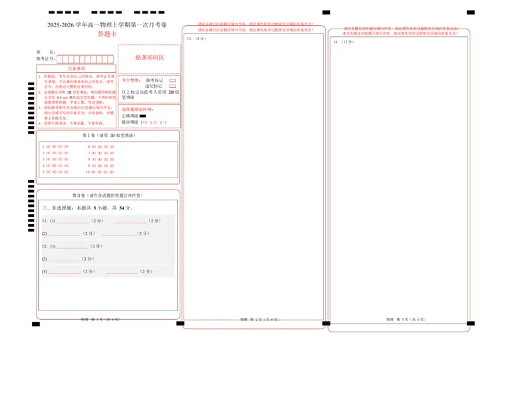Click first blank of question 11 (1)

(x=73, y=221)
